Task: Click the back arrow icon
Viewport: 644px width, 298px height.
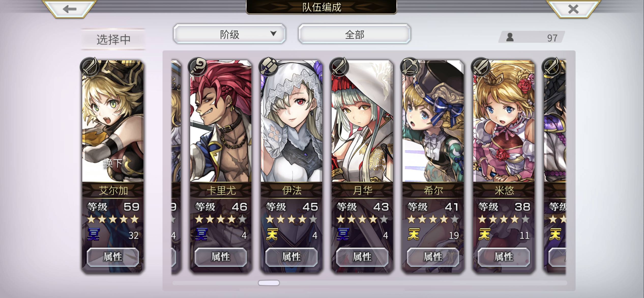Action: coord(69,9)
